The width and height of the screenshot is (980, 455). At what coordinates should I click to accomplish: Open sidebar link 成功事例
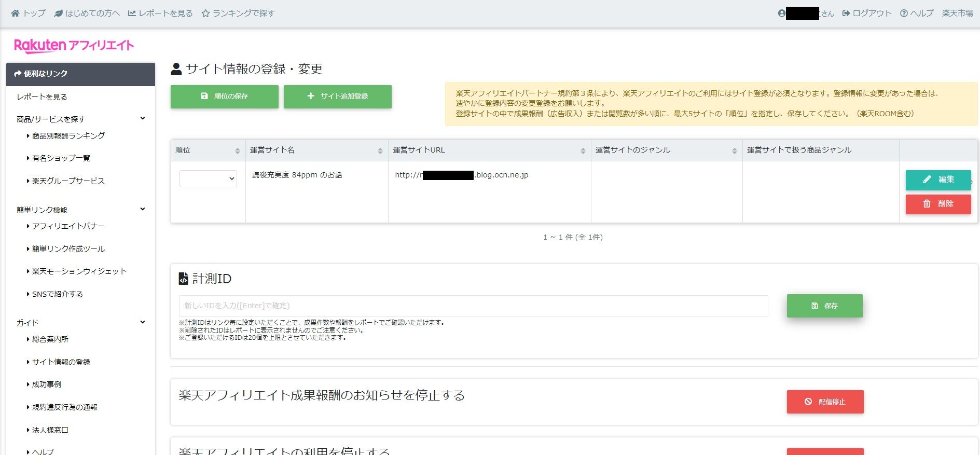pyautogui.click(x=47, y=384)
